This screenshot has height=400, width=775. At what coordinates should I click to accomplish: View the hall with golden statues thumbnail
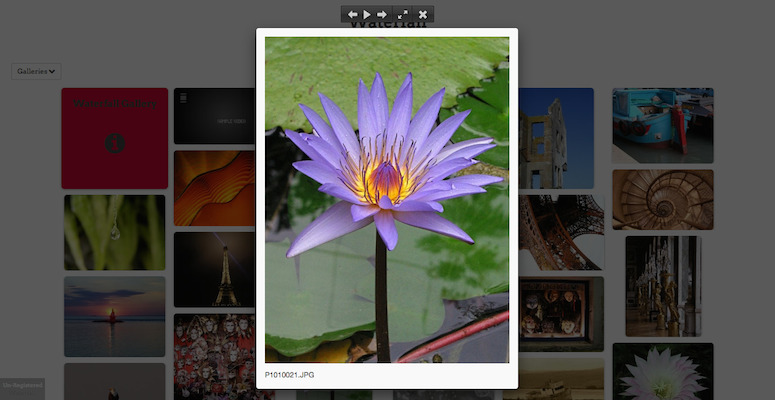[662, 286]
